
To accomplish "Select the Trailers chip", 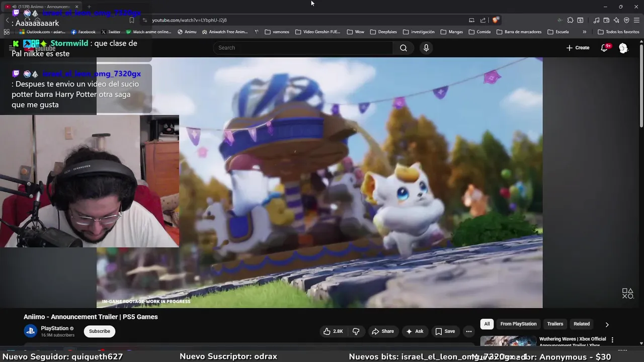I will coord(555,324).
